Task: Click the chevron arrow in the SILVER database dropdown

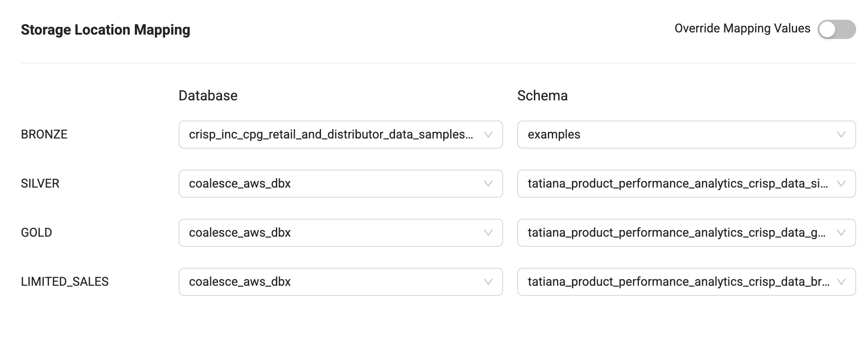Action: (488, 184)
